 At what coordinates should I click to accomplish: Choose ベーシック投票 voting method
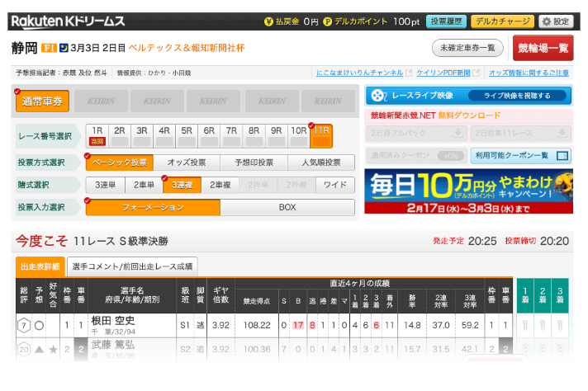[120, 163]
